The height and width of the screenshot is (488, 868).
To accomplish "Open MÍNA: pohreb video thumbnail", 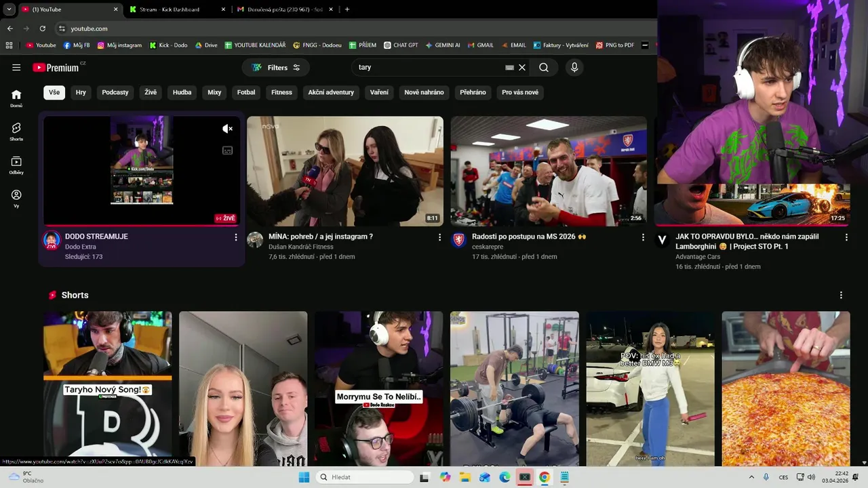I will click(345, 171).
